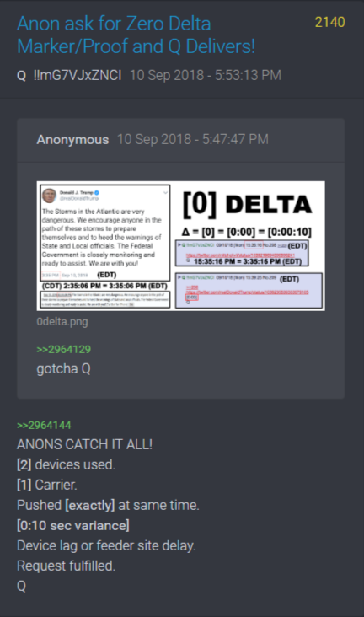Image resolution: width=364 pixels, height=617 pixels.
Task: Click the tripcode !!mG7VJxZNCI
Action: (x=78, y=75)
